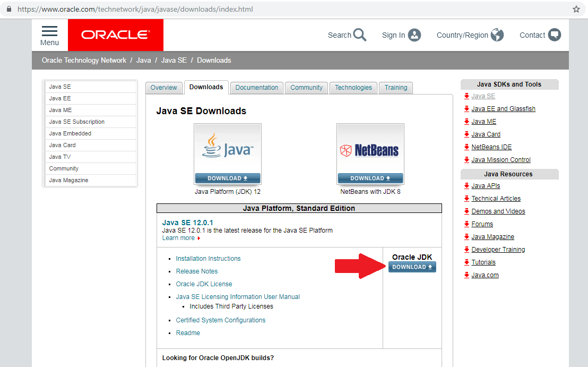The width and height of the screenshot is (588, 367).
Task: Open the Community tab
Action: pyautogui.click(x=306, y=88)
